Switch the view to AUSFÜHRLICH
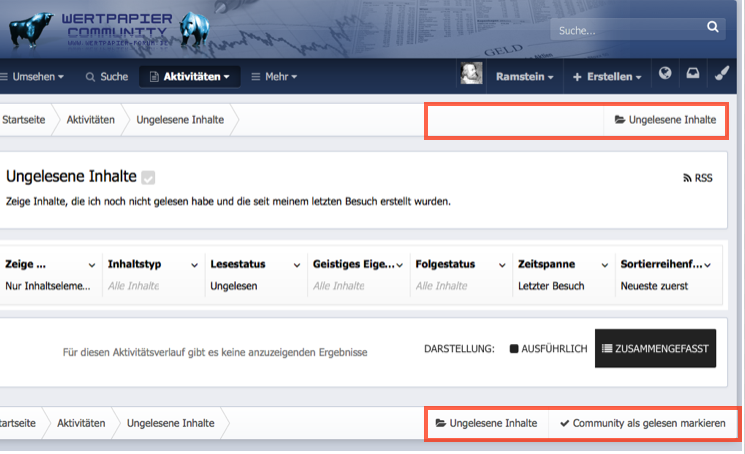745x454 pixels. pyautogui.click(x=548, y=349)
